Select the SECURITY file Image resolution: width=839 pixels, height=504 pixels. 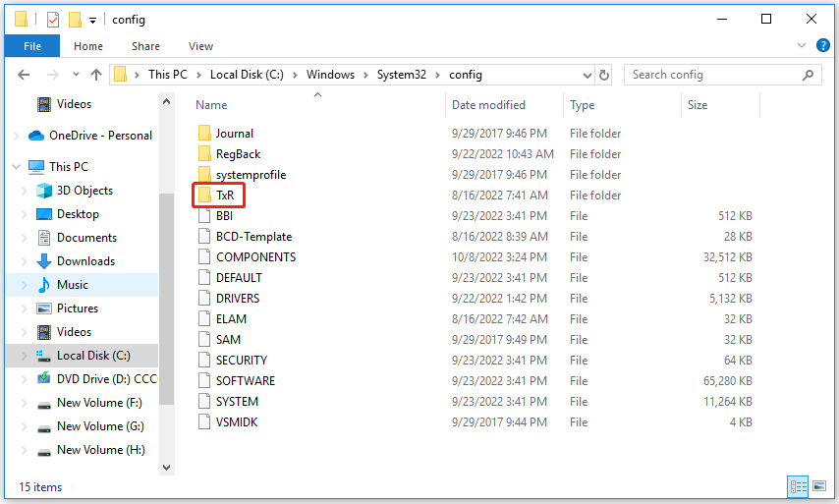pyautogui.click(x=242, y=361)
